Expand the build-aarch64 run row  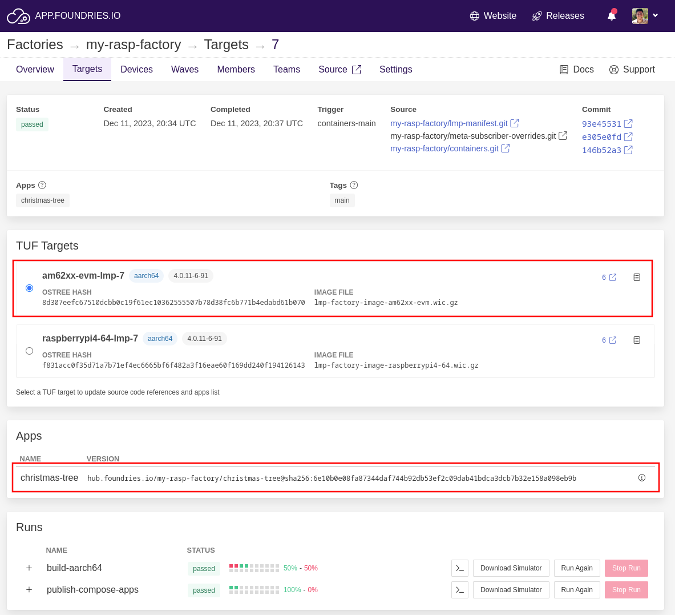click(29, 568)
